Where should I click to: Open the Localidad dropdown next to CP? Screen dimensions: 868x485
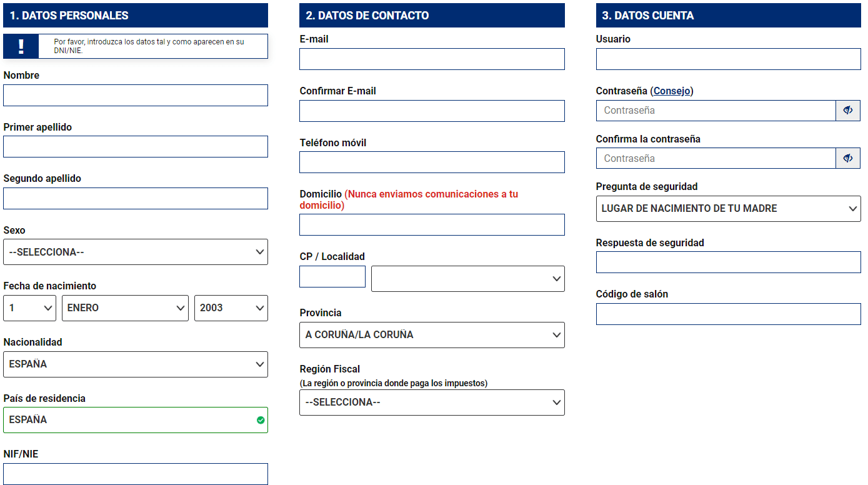coord(467,279)
